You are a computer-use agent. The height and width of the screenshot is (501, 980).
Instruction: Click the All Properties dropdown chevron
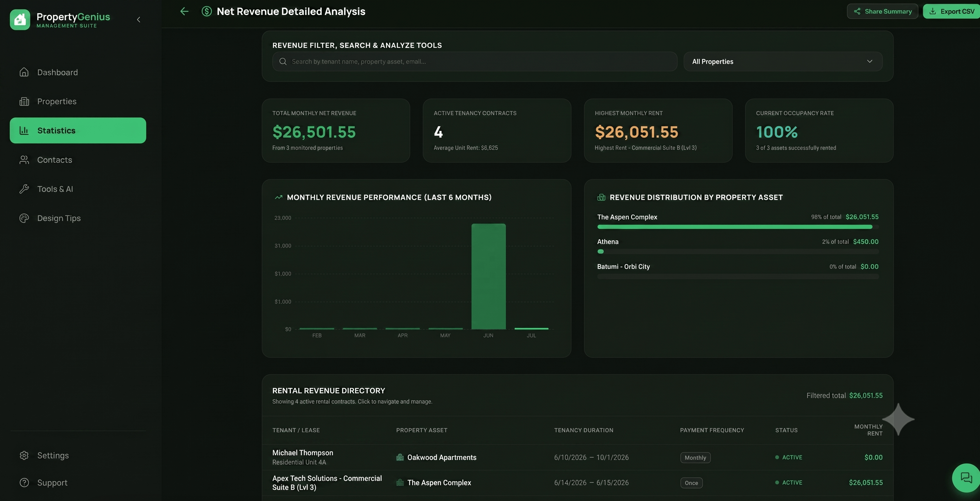click(870, 61)
